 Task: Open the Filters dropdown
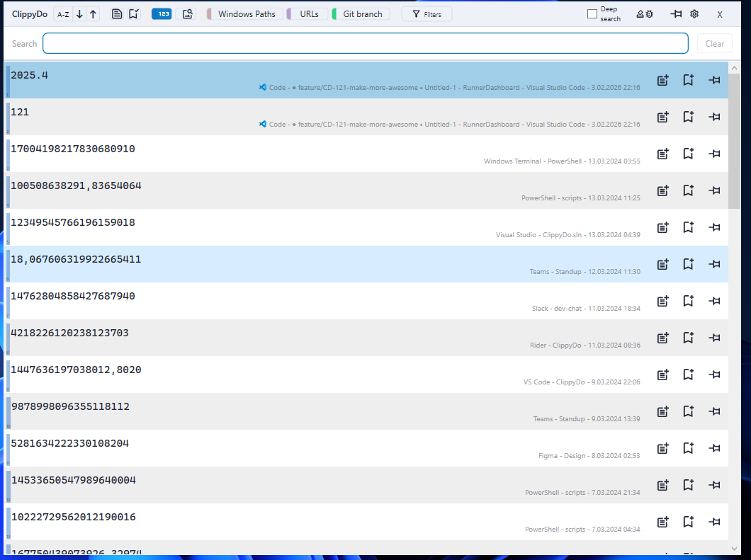[x=426, y=13]
